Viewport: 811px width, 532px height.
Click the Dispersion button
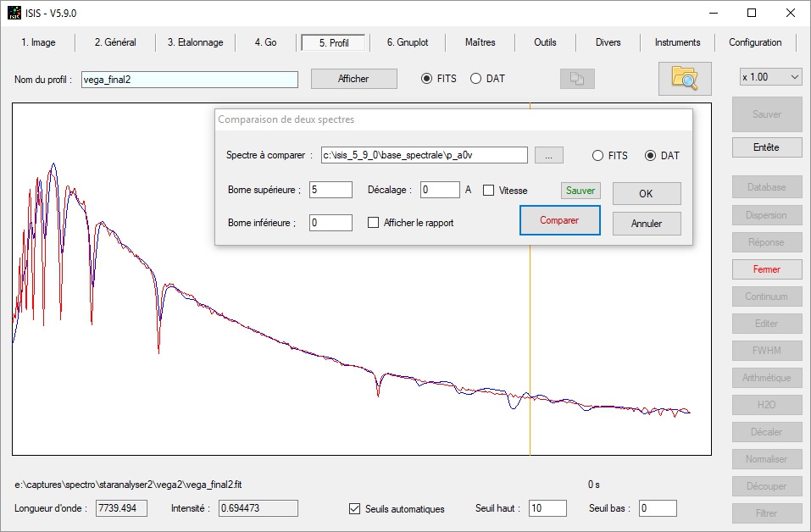(x=767, y=215)
